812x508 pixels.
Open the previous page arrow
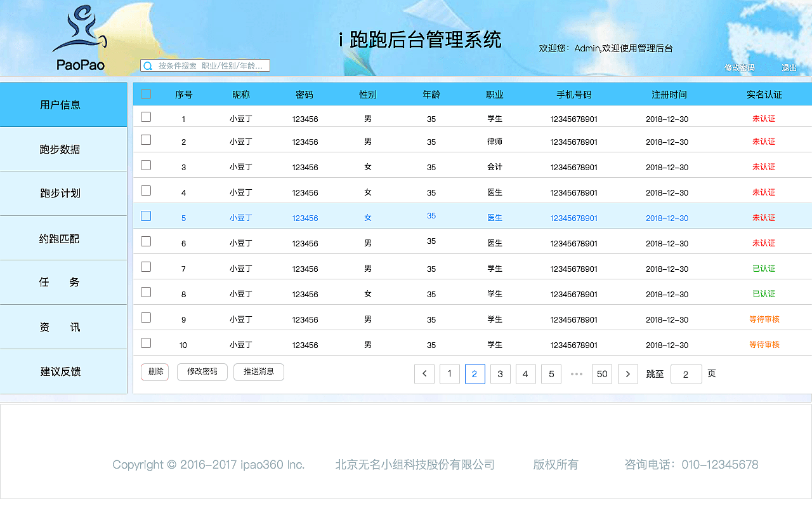424,374
